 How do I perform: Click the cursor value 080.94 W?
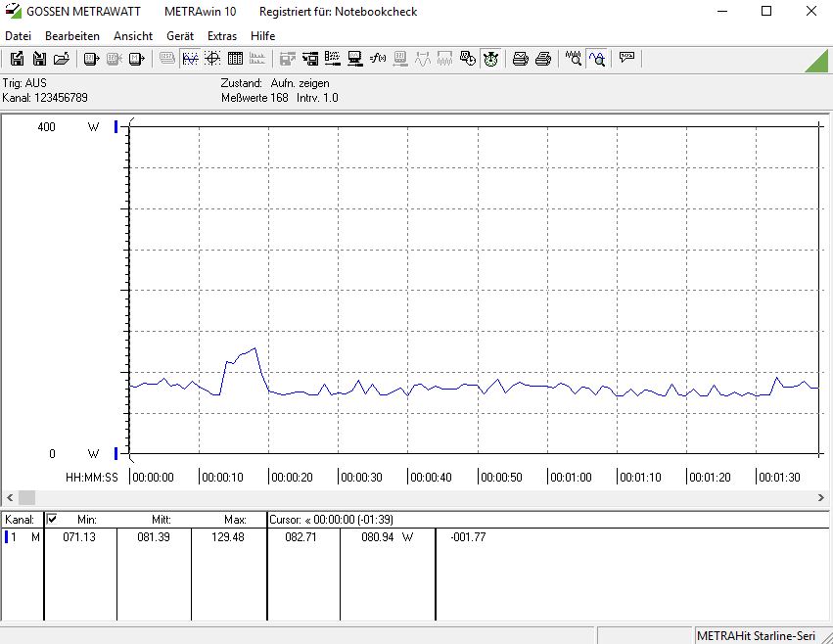click(x=387, y=537)
